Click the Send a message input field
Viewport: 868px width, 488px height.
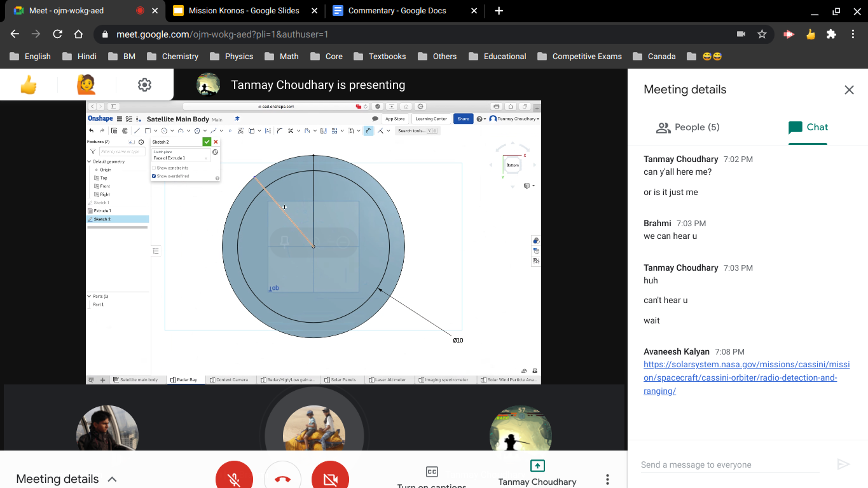tap(729, 464)
